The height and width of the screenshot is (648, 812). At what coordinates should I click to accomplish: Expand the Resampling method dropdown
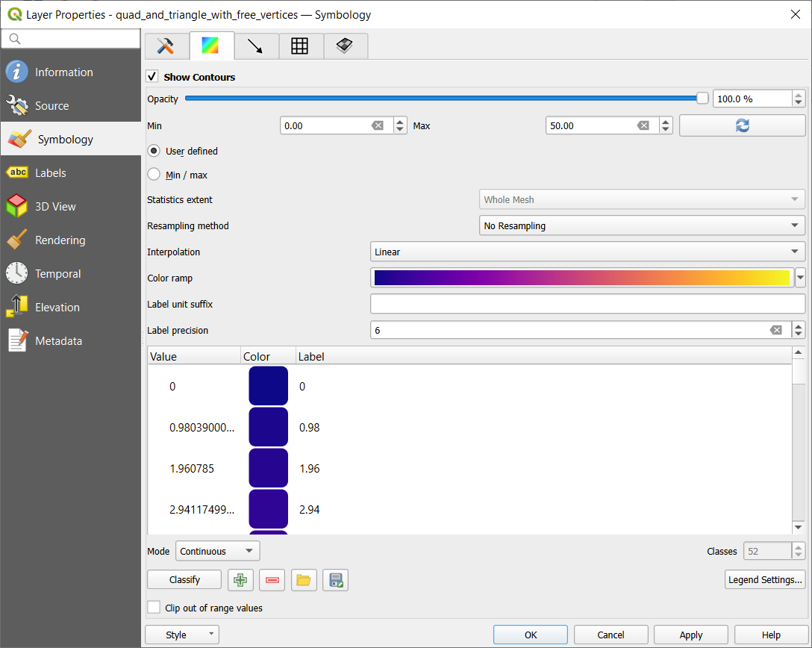click(x=641, y=225)
